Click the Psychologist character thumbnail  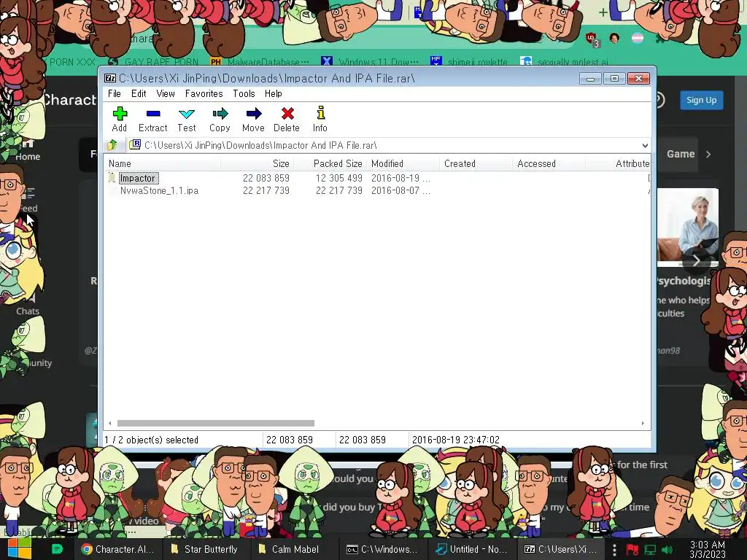click(688, 227)
